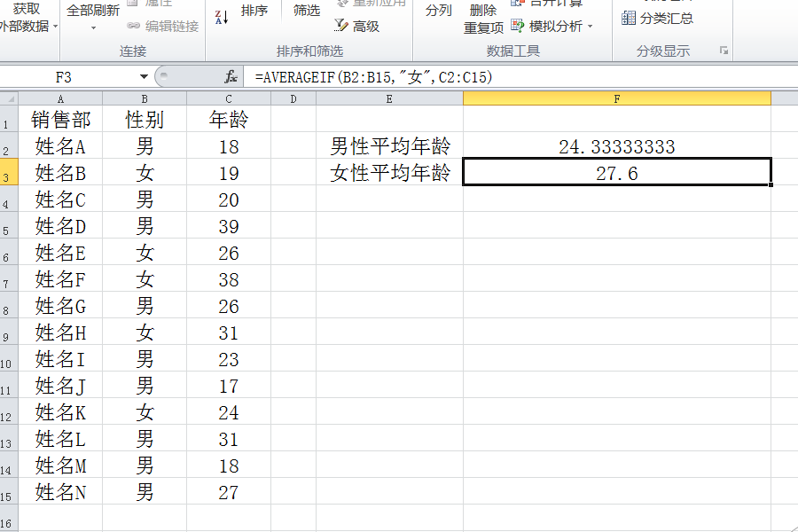Click 分类汇总 subtotal button

(x=657, y=19)
